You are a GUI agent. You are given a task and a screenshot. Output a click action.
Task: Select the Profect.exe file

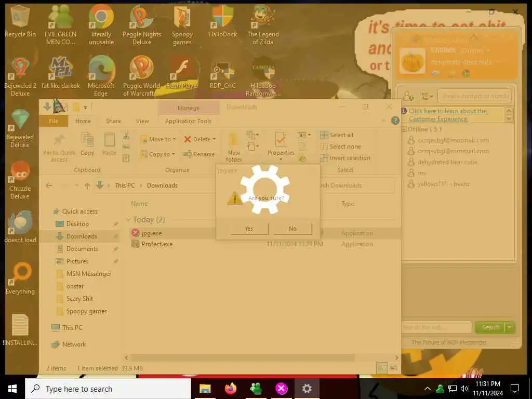coord(157,244)
